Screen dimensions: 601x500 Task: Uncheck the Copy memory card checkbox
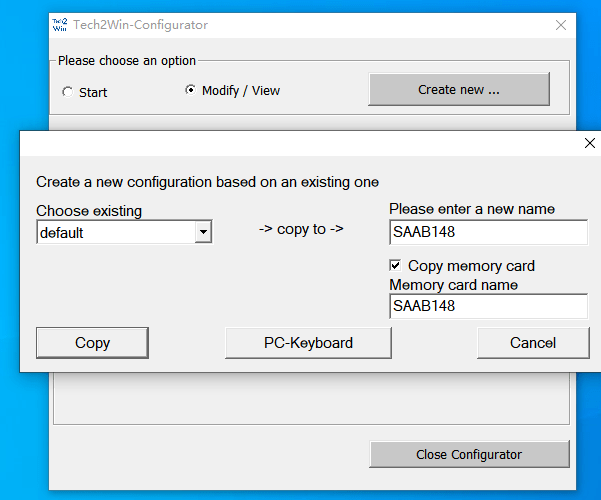point(397,266)
